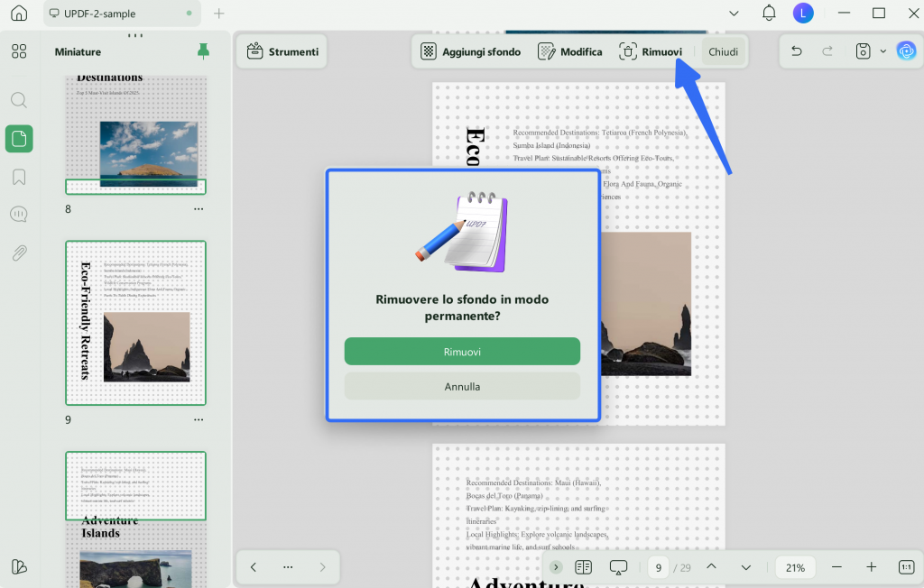Go to previous view arrow bottom-left
924x588 pixels.
254,566
